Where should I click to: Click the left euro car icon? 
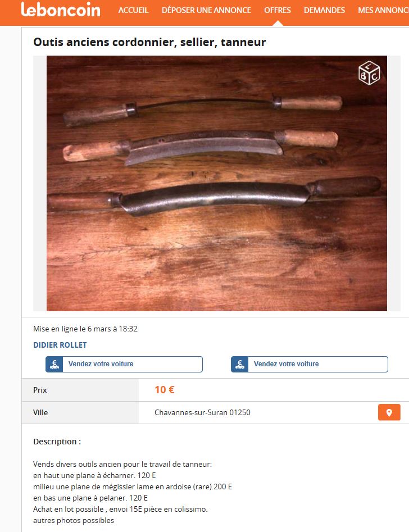point(54,364)
